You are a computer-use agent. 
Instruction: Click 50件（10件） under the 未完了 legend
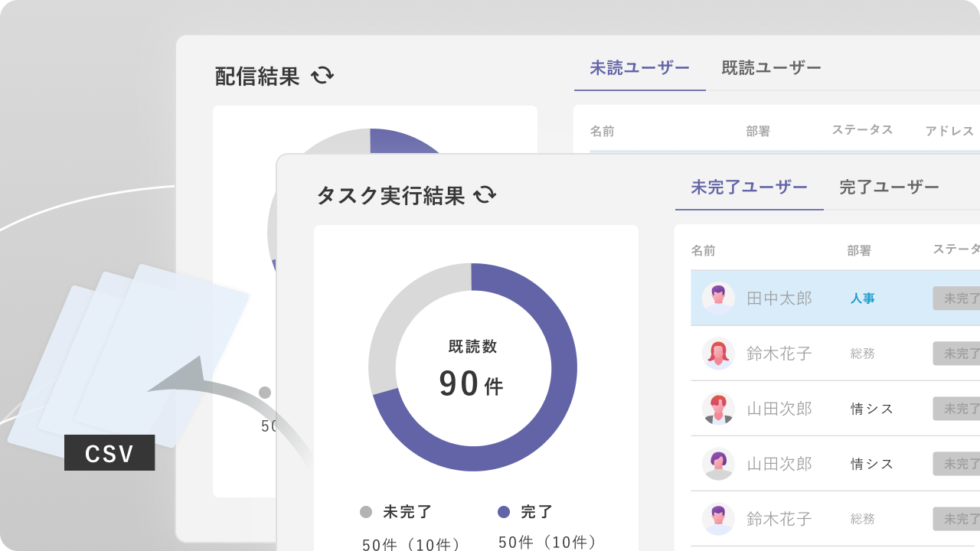point(411,544)
